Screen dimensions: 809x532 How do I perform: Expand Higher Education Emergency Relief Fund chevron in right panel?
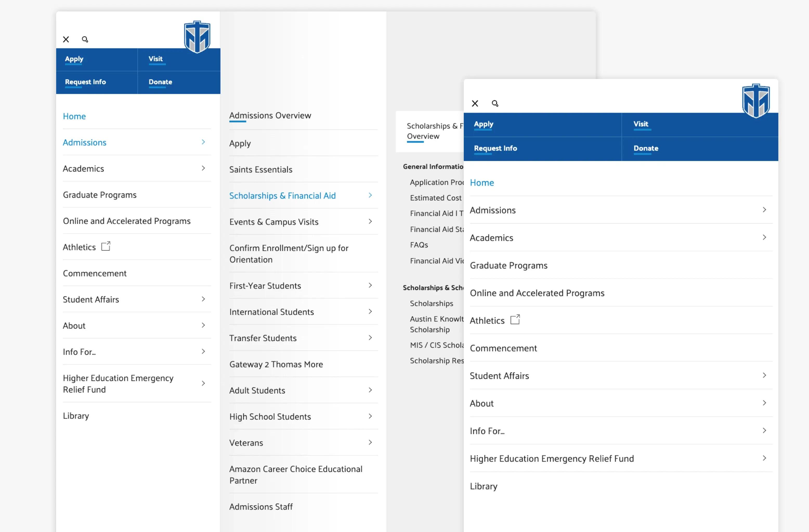coord(765,458)
